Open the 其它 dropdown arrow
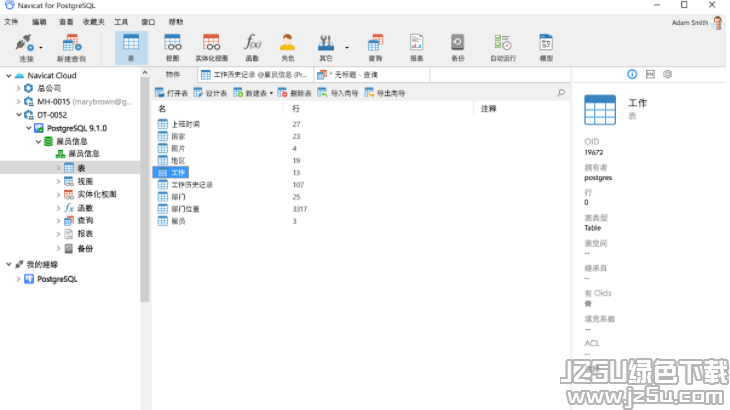This screenshot has height=410, width=730. point(347,47)
